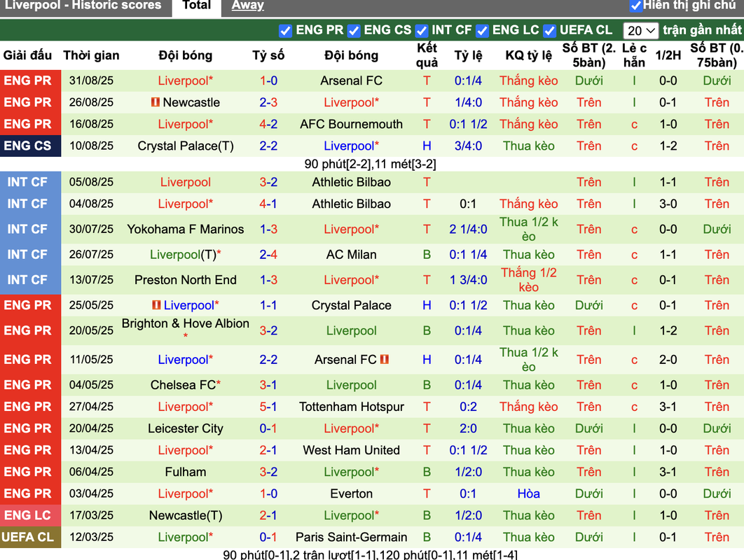Screen dimensions: 744x560
Task: Uncheck the ENG CS league filter
Action: point(354,31)
